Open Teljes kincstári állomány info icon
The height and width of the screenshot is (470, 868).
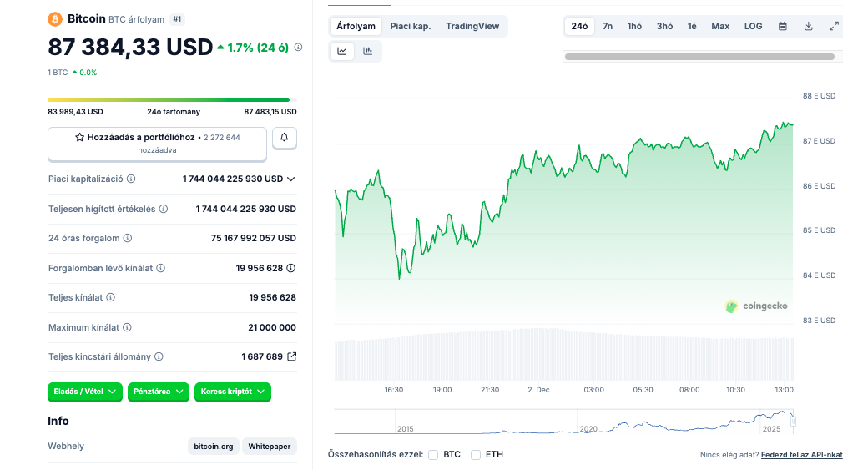point(159,356)
